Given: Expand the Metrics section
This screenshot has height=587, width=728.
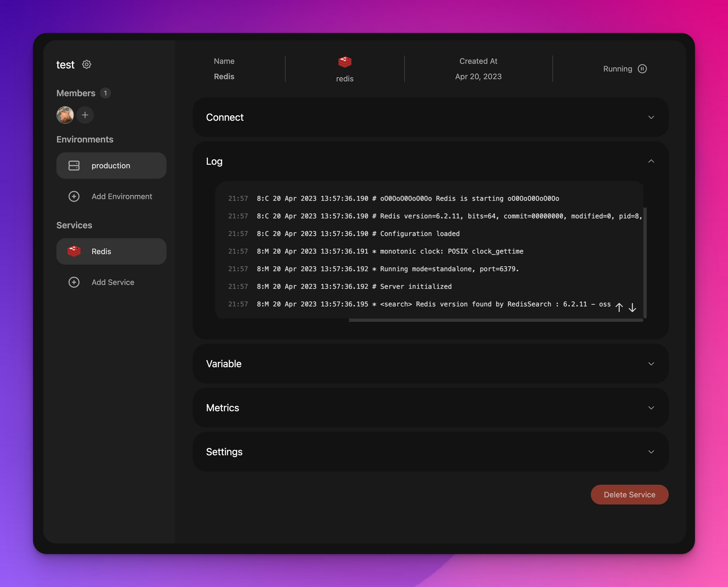Looking at the screenshot, I should (x=651, y=408).
